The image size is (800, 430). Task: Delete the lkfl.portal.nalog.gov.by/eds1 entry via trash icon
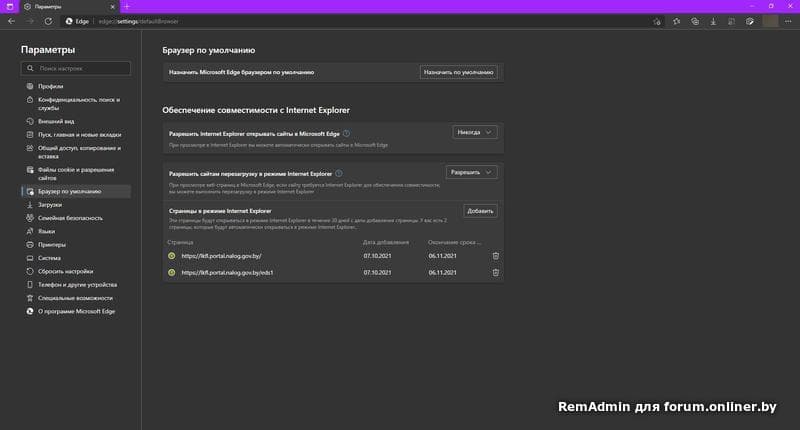tap(495, 273)
